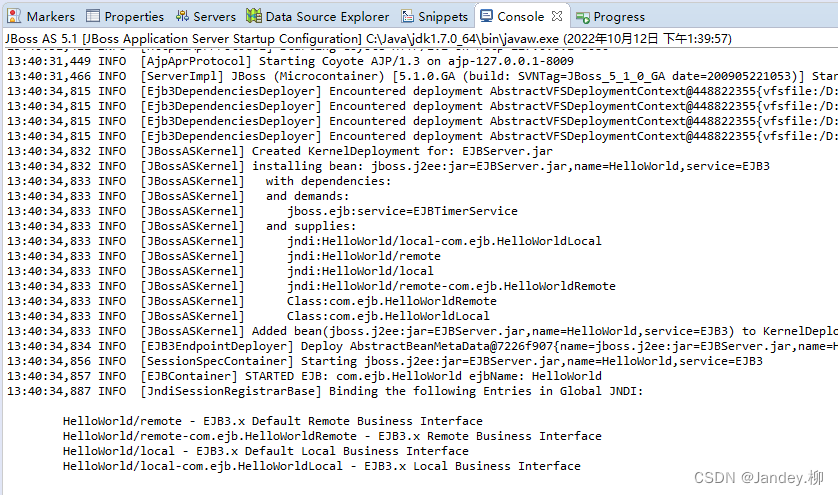The width and height of the screenshot is (838, 495).
Task: Click the EJB3EndpointDeployer Deploy log line
Action: [x=422, y=346]
